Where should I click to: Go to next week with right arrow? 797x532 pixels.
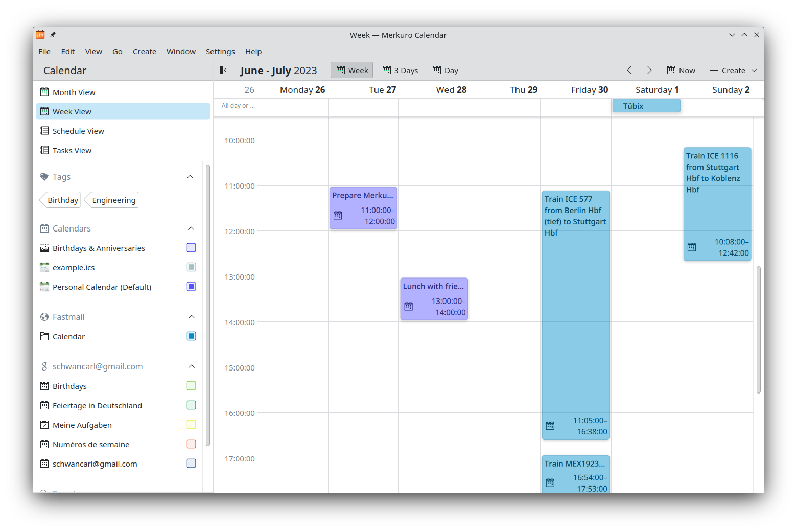tap(649, 70)
